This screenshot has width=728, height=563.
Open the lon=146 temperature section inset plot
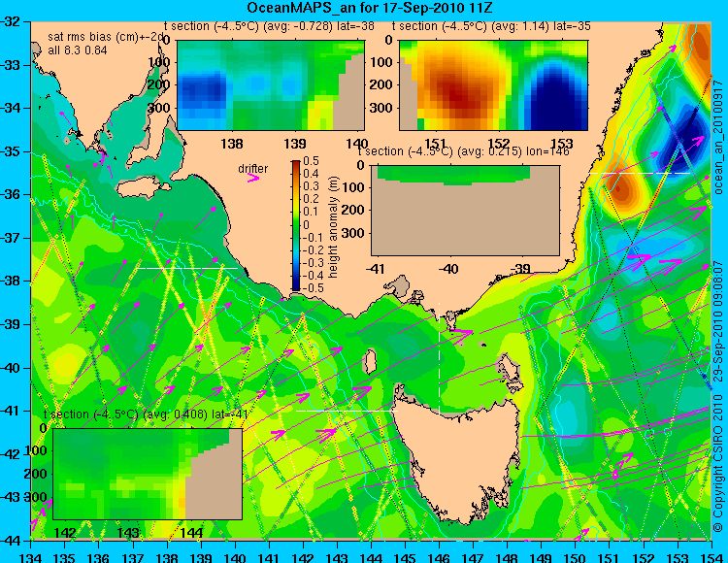465,211
